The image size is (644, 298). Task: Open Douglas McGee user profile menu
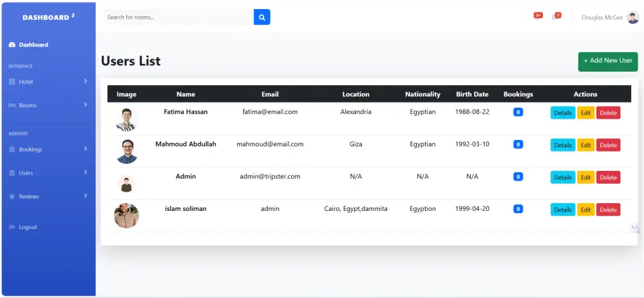coord(610,17)
